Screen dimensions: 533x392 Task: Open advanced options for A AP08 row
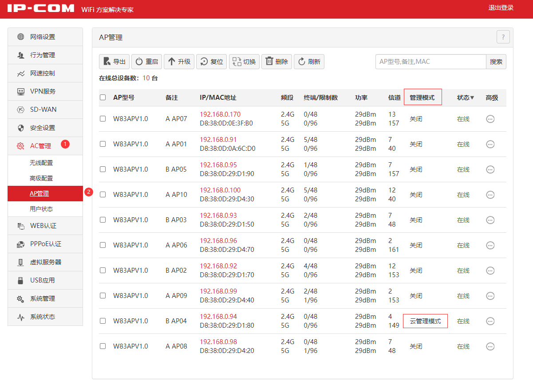[x=490, y=346]
